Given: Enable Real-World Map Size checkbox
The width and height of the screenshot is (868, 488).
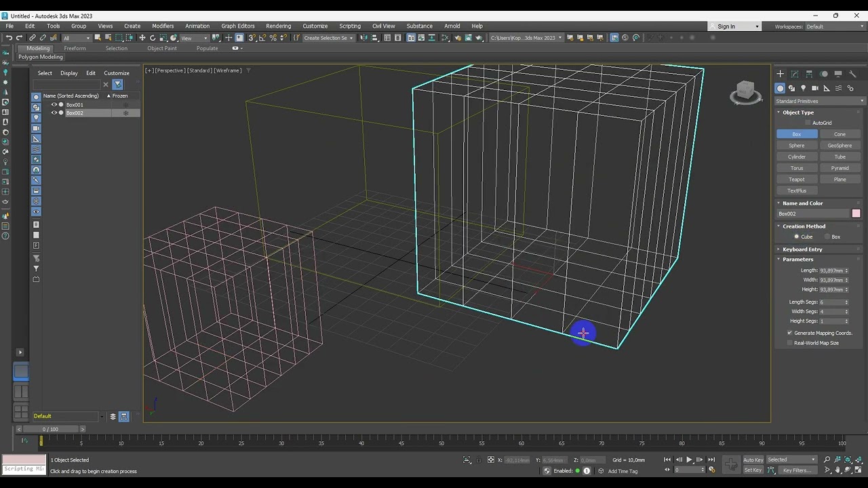Looking at the screenshot, I should coord(790,343).
